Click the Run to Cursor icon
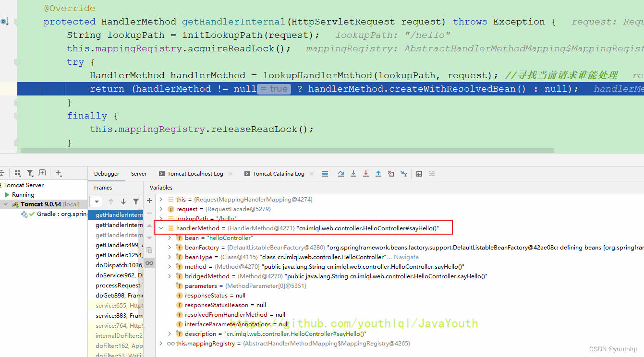 click(x=403, y=174)
